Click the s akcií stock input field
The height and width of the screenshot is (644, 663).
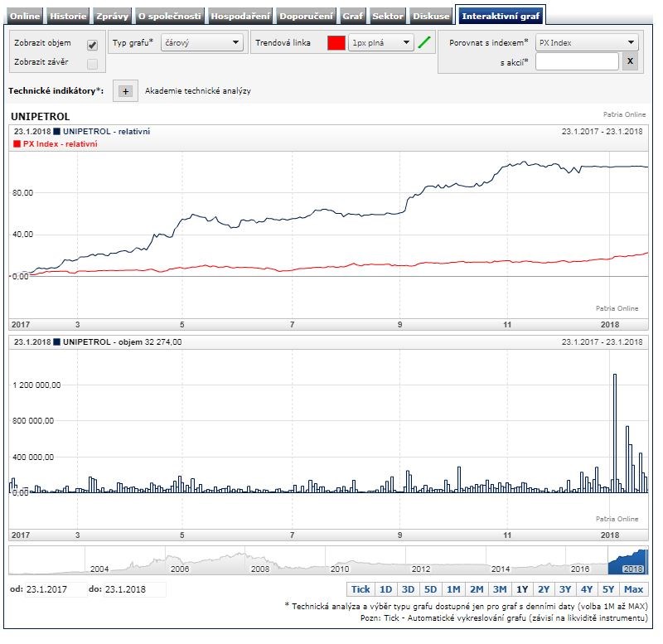click(577, 61)
